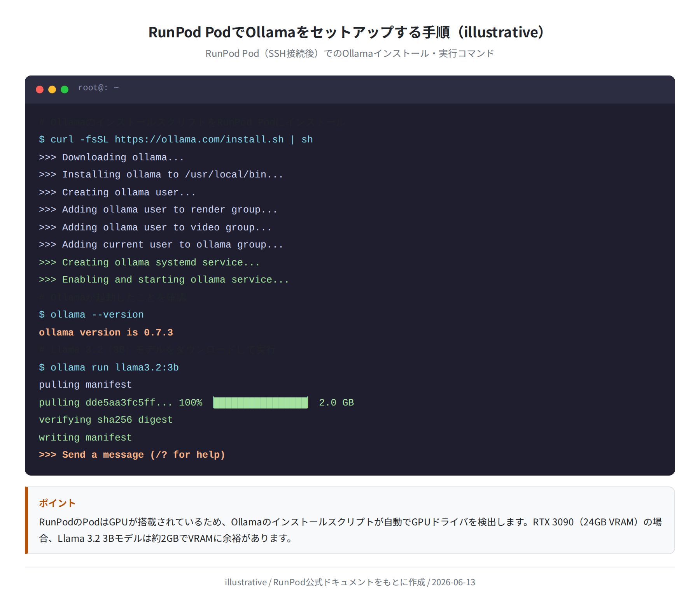Screen dimensions: 700x604
Task: Select 'Creating ollama systemd service...' line
Action: 149,262
